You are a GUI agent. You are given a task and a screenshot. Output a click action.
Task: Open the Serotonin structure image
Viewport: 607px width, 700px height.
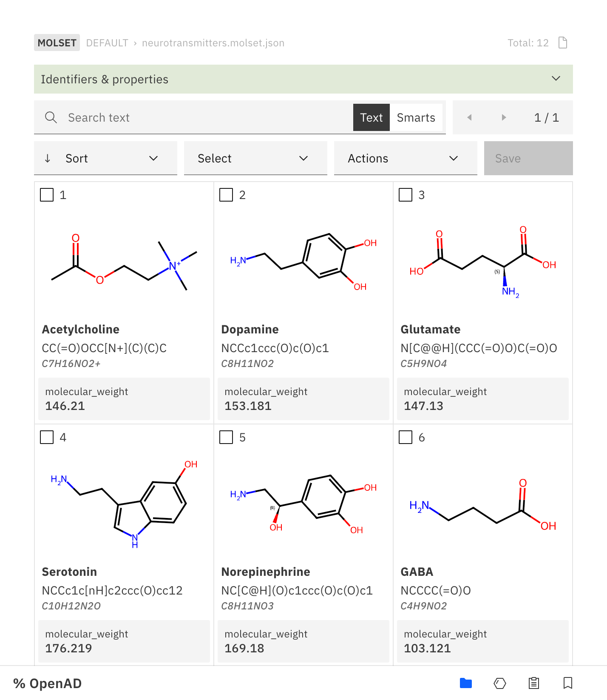124,504
